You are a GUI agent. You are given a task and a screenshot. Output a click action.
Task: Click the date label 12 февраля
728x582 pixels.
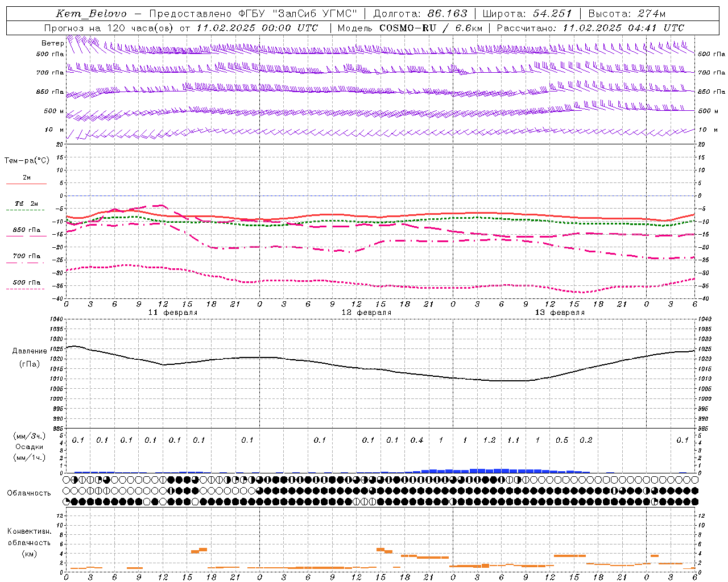(366, 313)
